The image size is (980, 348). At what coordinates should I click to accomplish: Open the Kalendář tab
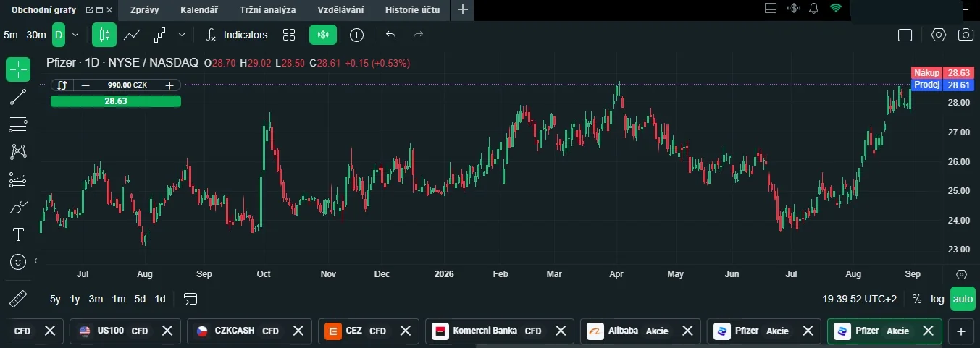coord(198,10)
